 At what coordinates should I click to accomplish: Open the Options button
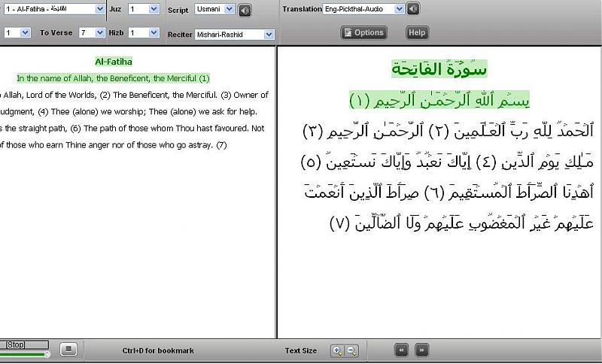pos(363,33)
